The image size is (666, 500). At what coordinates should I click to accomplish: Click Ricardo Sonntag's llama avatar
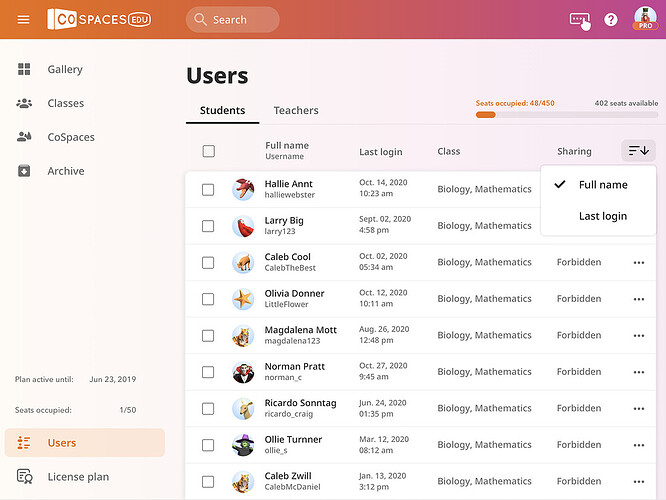coord(243,409)
